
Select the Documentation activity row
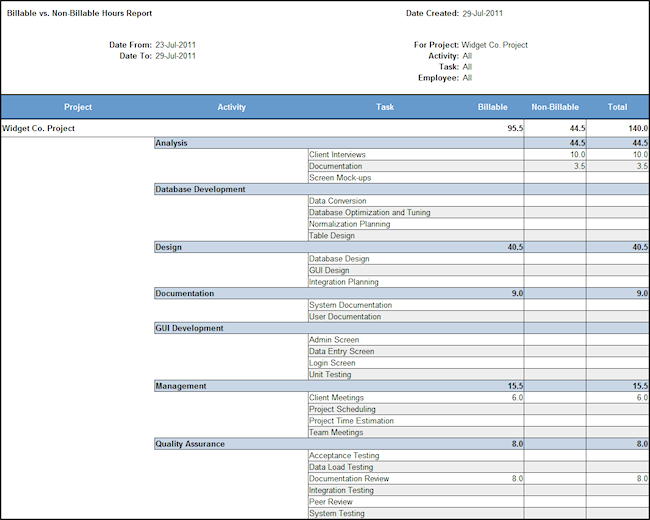(x=401, y=294)
